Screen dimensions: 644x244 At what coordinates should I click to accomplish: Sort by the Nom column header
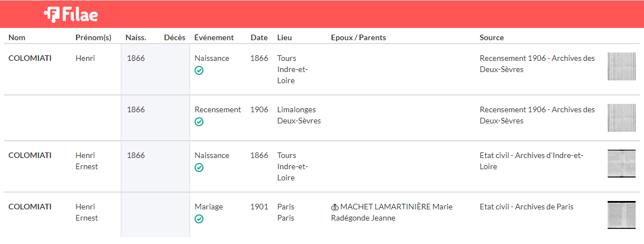pyautogui.click(x=17, y=37)
